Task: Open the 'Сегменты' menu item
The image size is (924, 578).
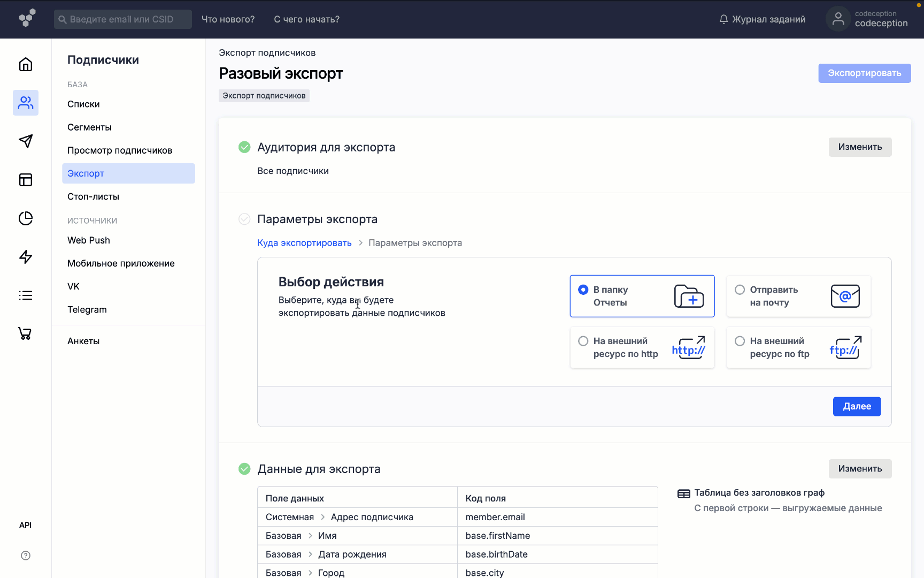Action: 89,127
